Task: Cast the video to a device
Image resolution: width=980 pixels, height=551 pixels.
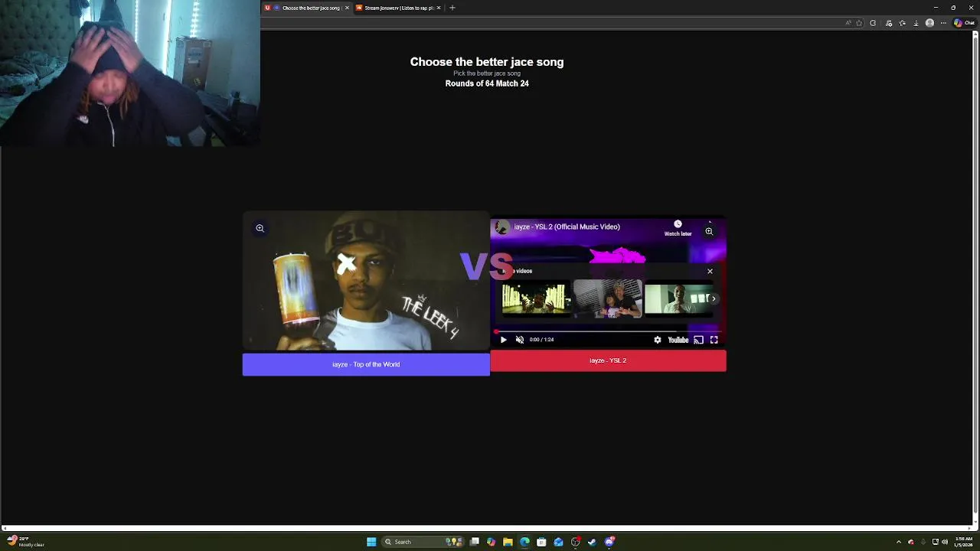Action: coord(698,340)
